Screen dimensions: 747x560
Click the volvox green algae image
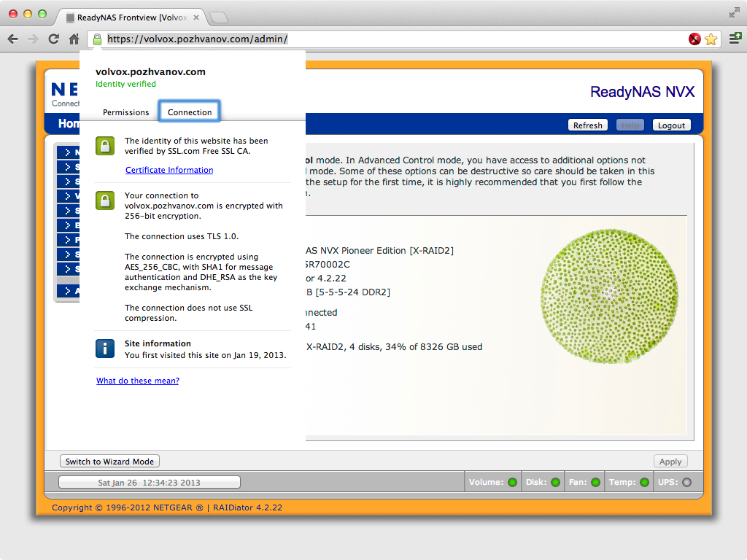coord(609,296)
